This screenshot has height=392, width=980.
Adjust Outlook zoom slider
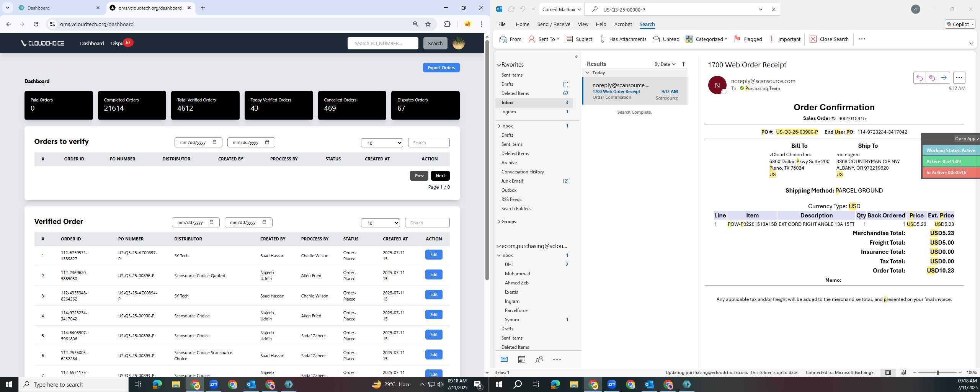(x=937, y=372)
